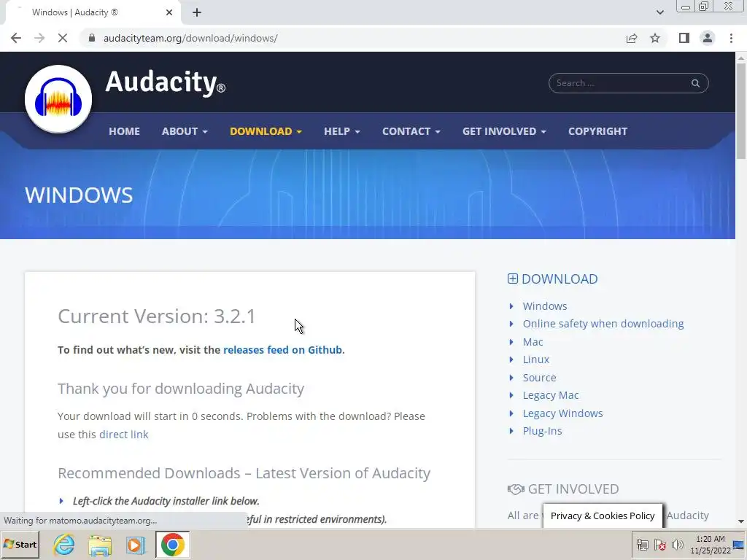Click the 'Current Version: 3.2.1' heading

[x=157, y=316]
